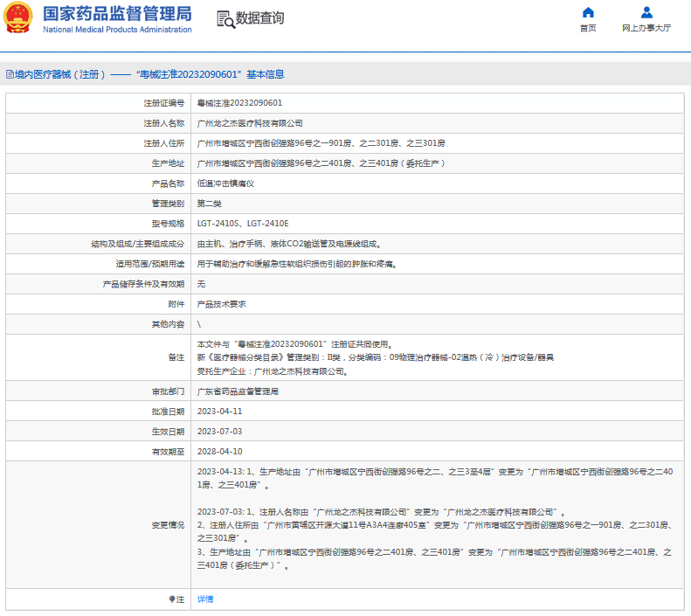Click the document icon before 境内医疗器械
Viewport: 691px width, 616px height.
coord(10,74)
